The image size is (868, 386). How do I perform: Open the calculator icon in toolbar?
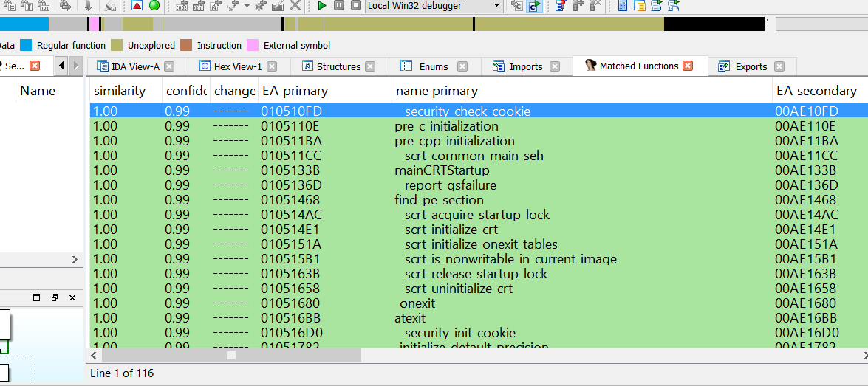(x=622, y=6)
